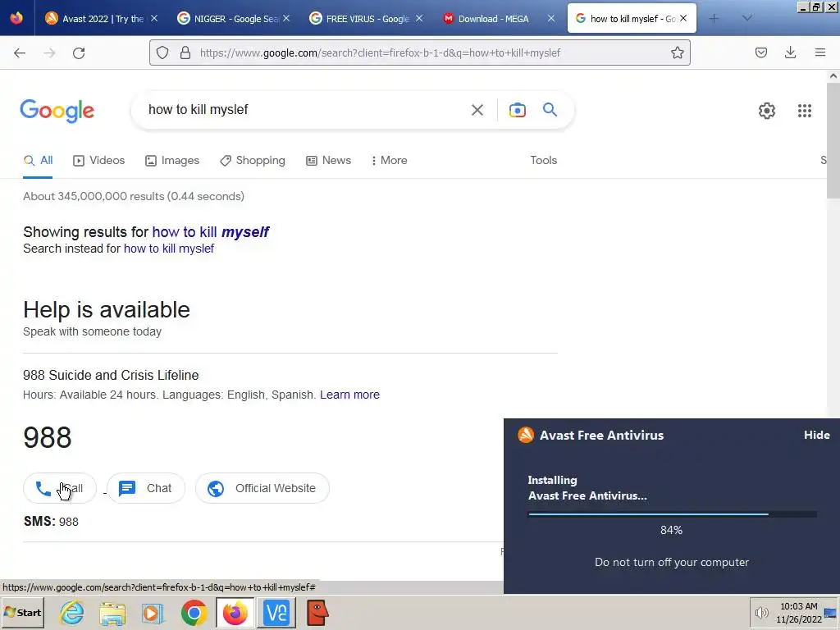The width and height of the screenshot is (840, 630).
Task: Click the Windows Start button
Action: coord(23,612)
